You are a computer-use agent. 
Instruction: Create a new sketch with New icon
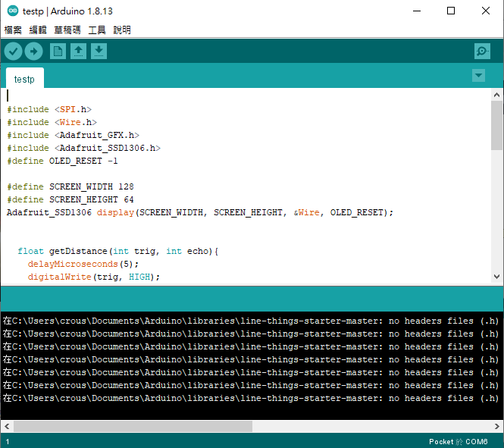coord(58,51)
